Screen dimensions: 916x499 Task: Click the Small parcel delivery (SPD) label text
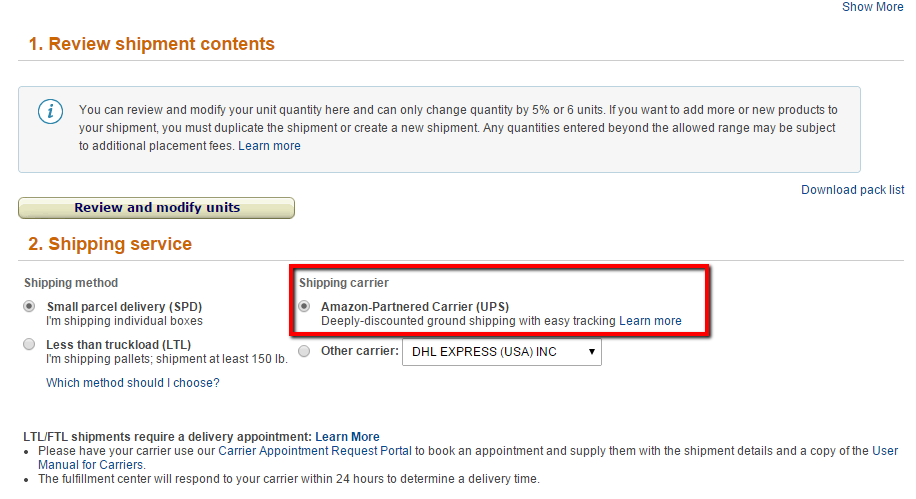click(124, 307)
